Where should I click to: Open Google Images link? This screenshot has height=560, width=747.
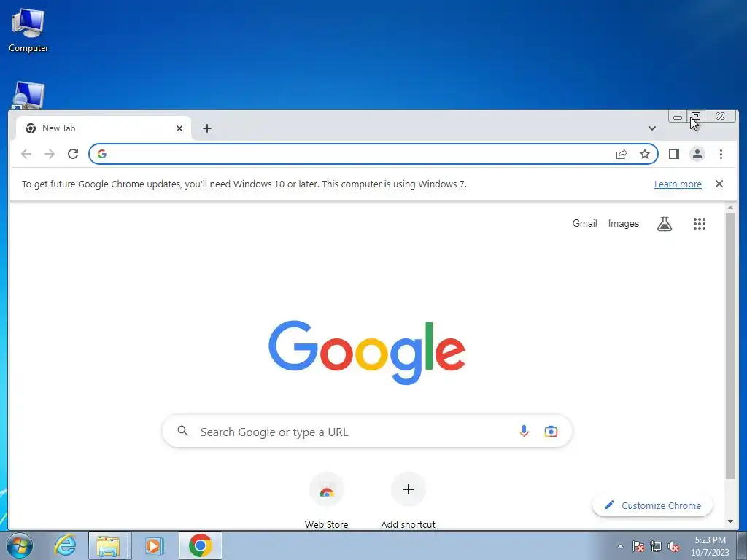pos(623,223)
